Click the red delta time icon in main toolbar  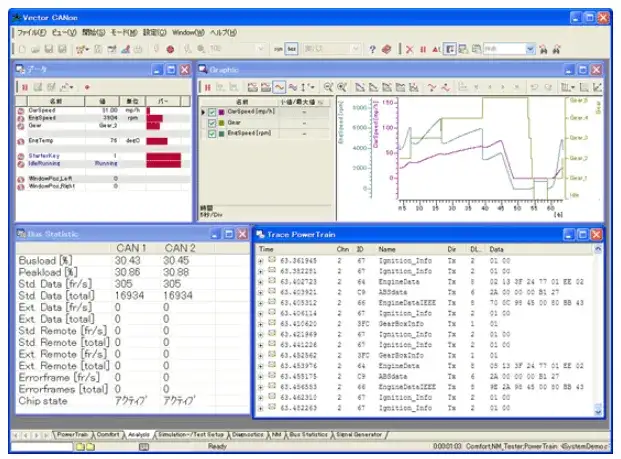point(436,50)
